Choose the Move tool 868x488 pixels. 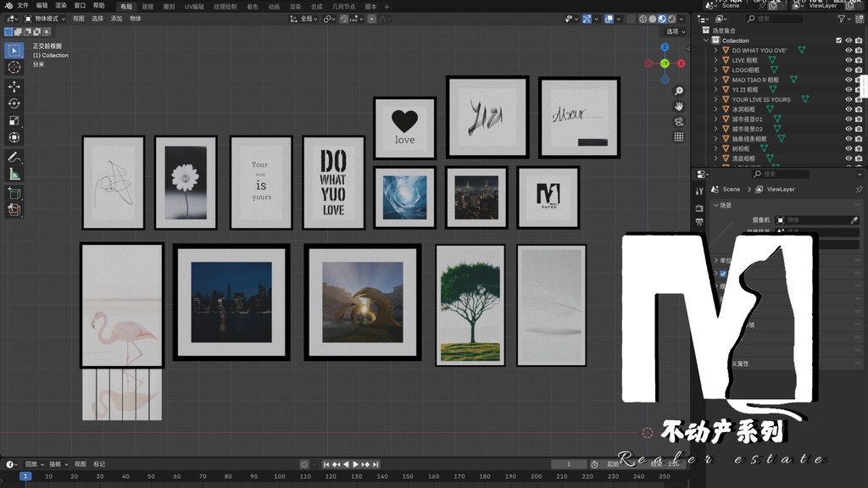[14, 87]
